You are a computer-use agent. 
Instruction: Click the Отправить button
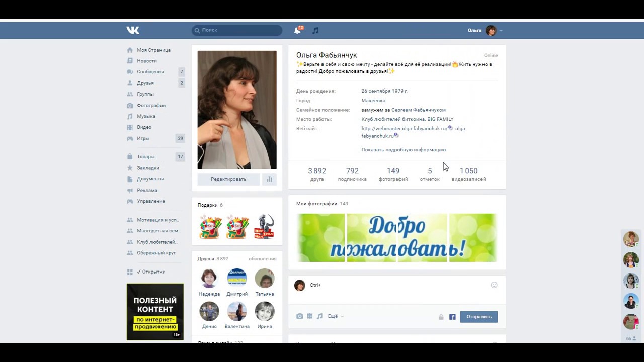coord(479,317)
